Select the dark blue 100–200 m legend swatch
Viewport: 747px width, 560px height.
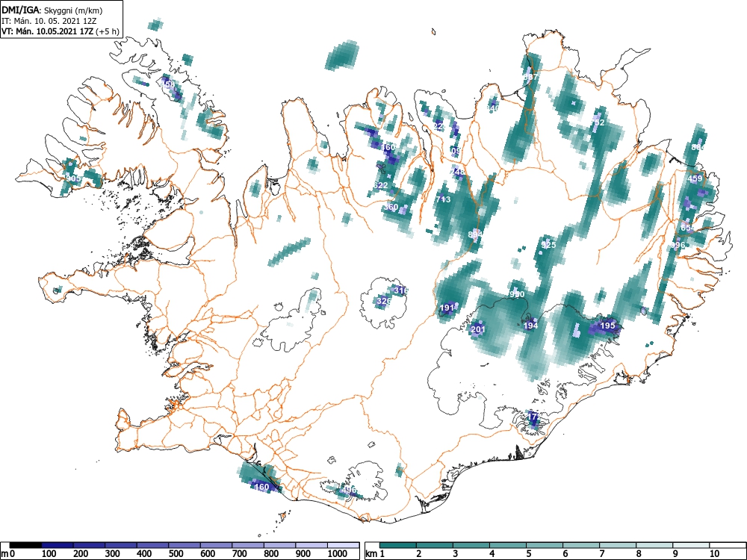(x=58, y=545)
